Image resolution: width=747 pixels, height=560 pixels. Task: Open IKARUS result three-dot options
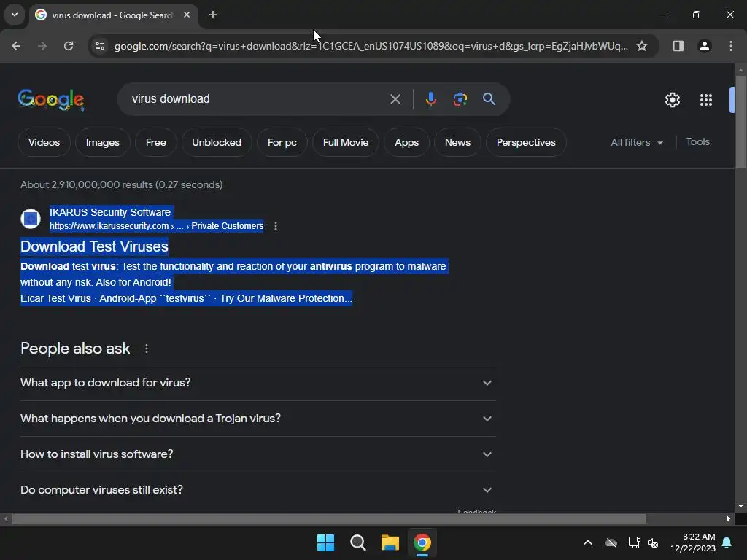[275, 226]
